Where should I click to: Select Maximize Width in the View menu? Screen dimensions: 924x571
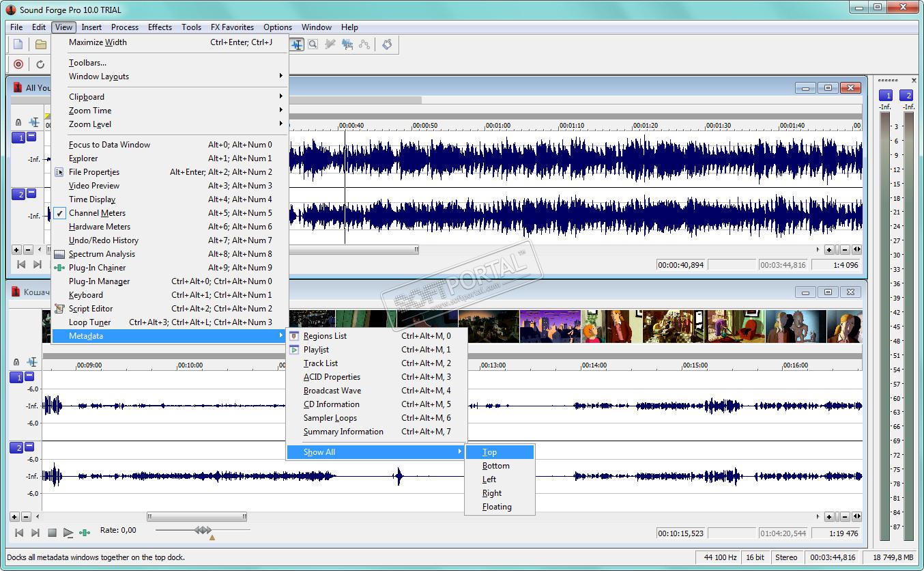coord(98,42)
